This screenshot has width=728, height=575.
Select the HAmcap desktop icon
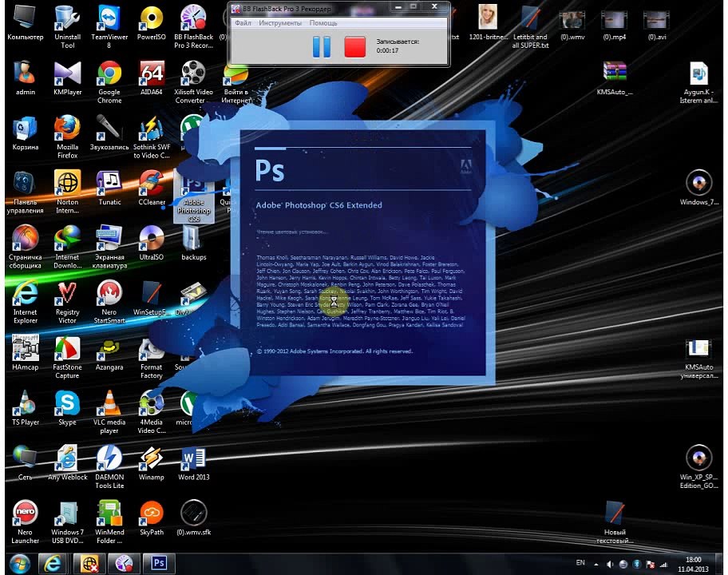tap(25, 353)
